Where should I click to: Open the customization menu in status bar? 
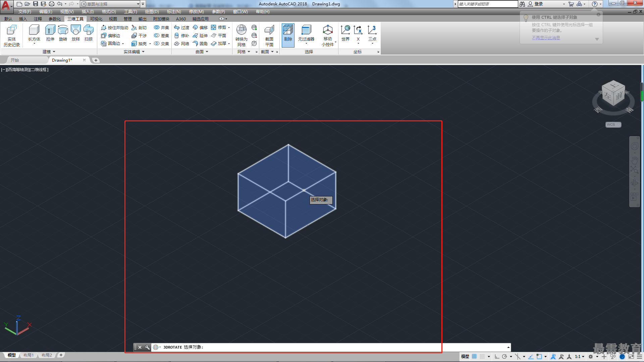(640, 357)
